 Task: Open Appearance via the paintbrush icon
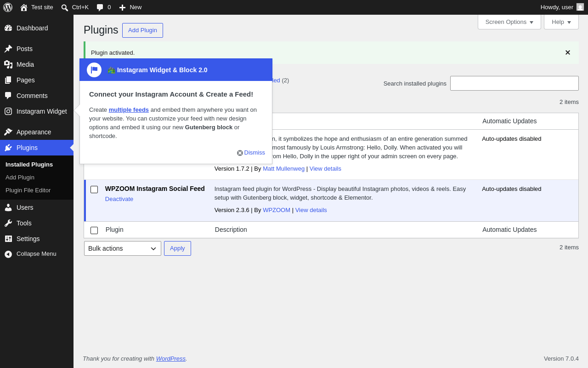tap(8, 132)
